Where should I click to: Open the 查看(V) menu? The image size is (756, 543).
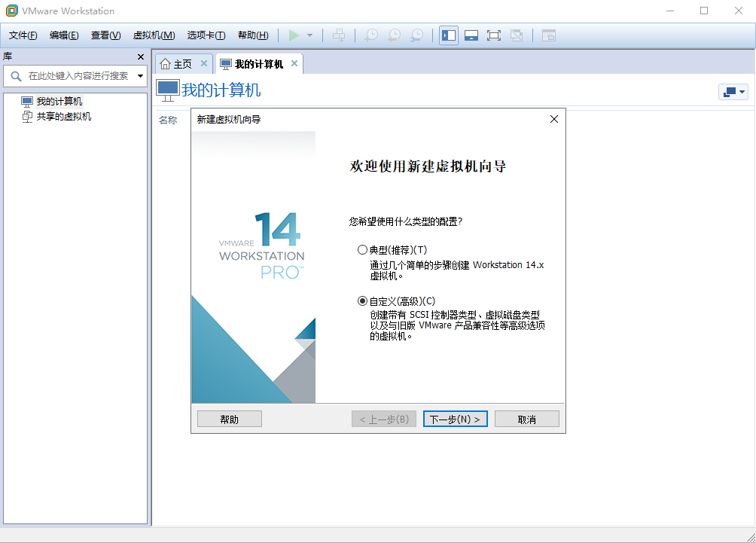click(x=105, y=35)
